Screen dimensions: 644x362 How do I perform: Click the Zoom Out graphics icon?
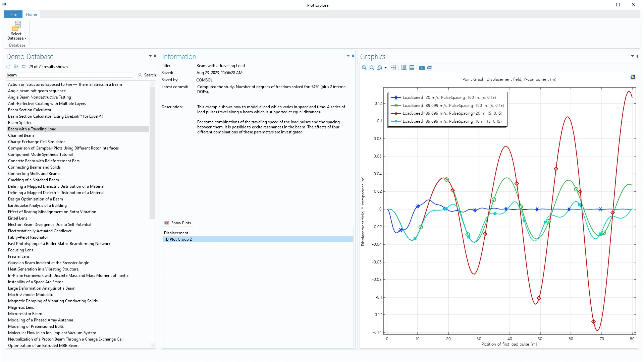pos(372,68)
